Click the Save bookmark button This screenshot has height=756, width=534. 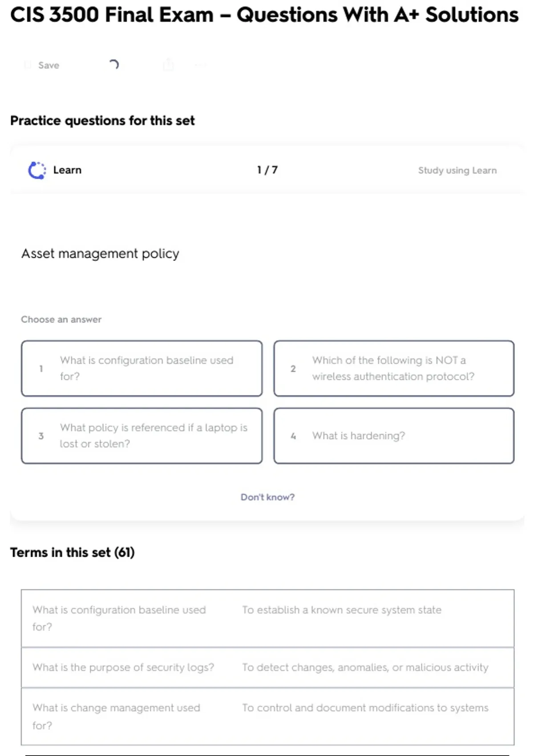pyautogui.click(x=48, y=65)
